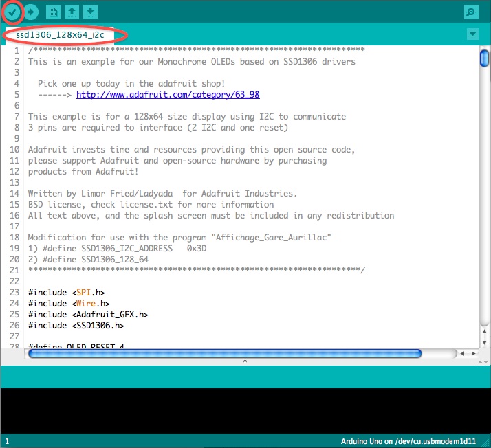Click the Verify checkmark button
Image resolution: width=491 pixels, height=448 pixels.
tap(12, 12)
